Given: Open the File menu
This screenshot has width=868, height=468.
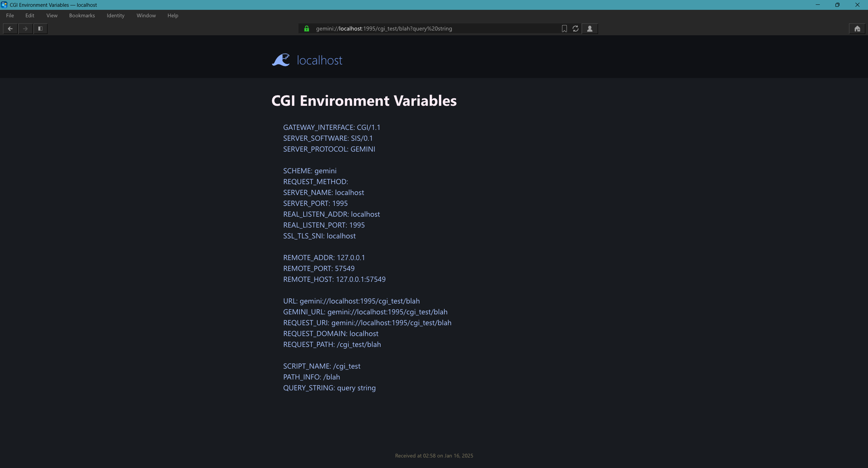Looking at the screenshot, I should pos(10,16).
